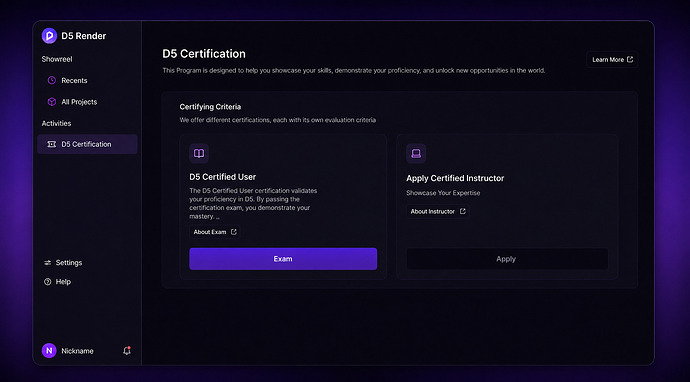Viewport: 690px width, 382px height.
Task: Click the D5 Certified User card title
Action: click(223, 177)
